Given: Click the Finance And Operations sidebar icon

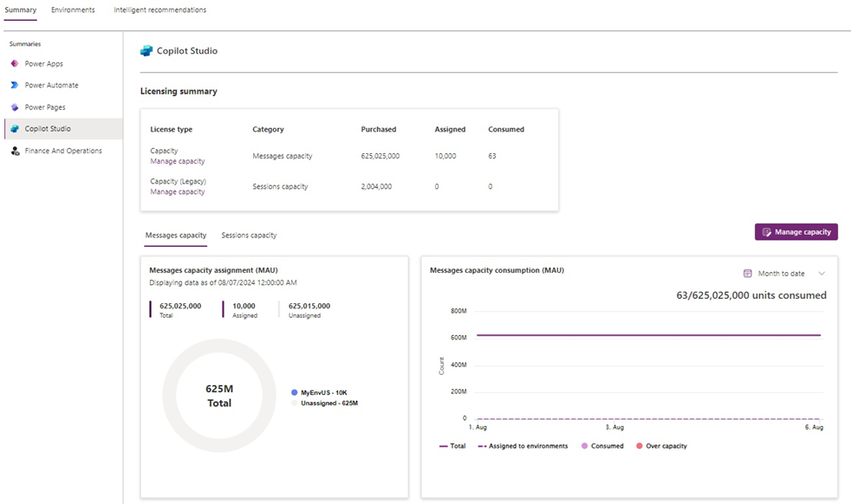Looking at the screenshot, I should (16, 151).
